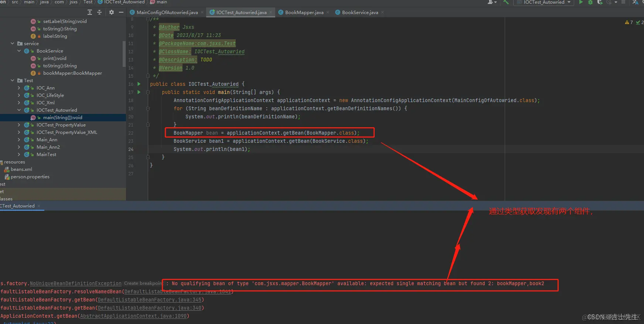Select label:String field in tree
The height and width of the screenshot is (324, 644).
point(55,36)
